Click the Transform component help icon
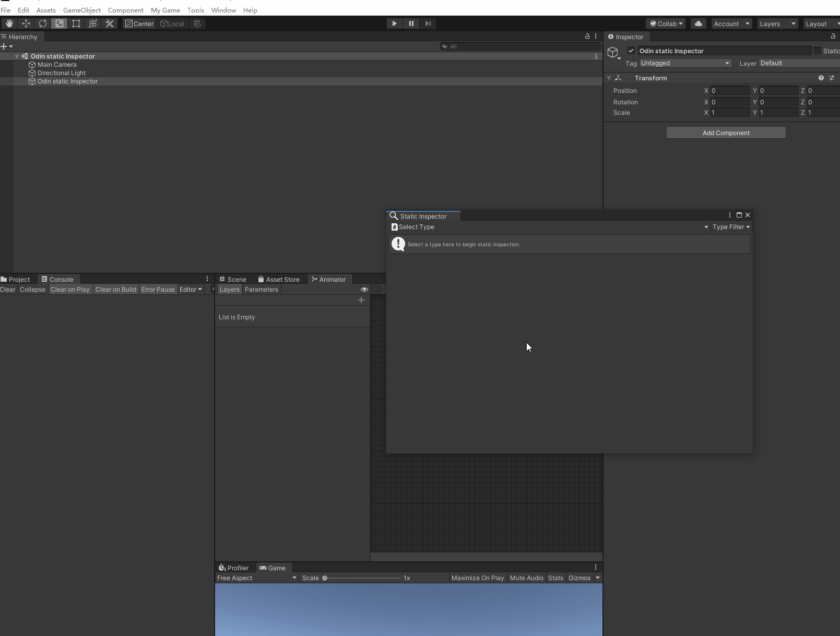 coord(821,78)
